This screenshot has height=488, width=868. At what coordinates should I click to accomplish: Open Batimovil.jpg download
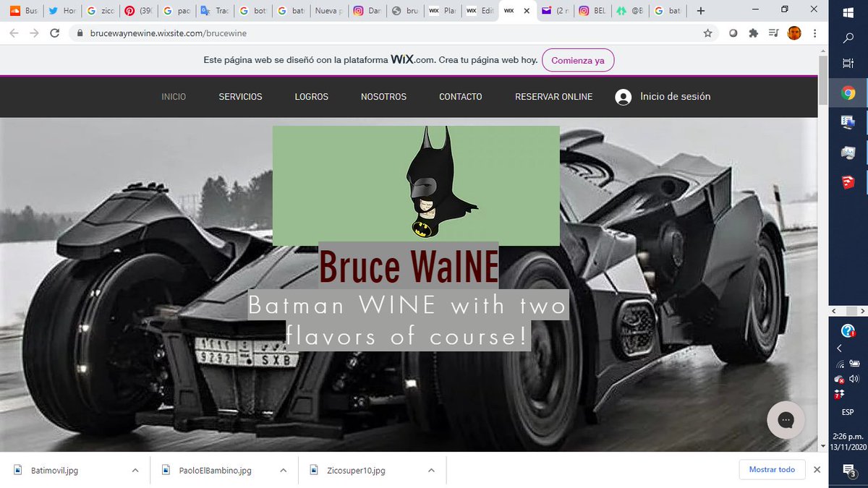54,470
